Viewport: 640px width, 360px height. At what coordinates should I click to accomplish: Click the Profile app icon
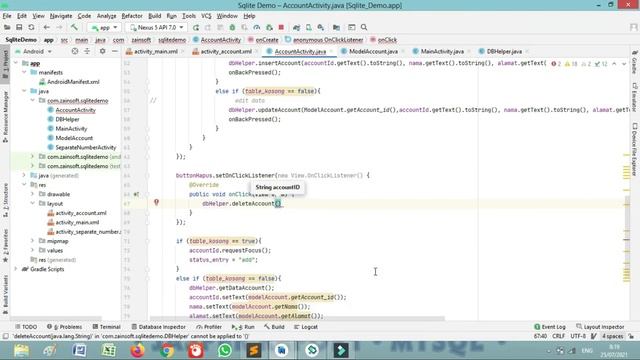click(257, 27)
